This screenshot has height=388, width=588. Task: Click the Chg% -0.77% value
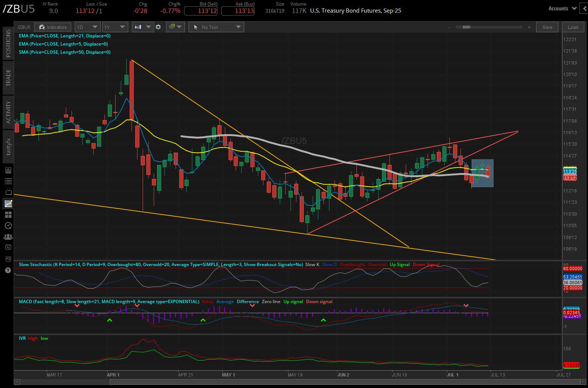point(170,11)
